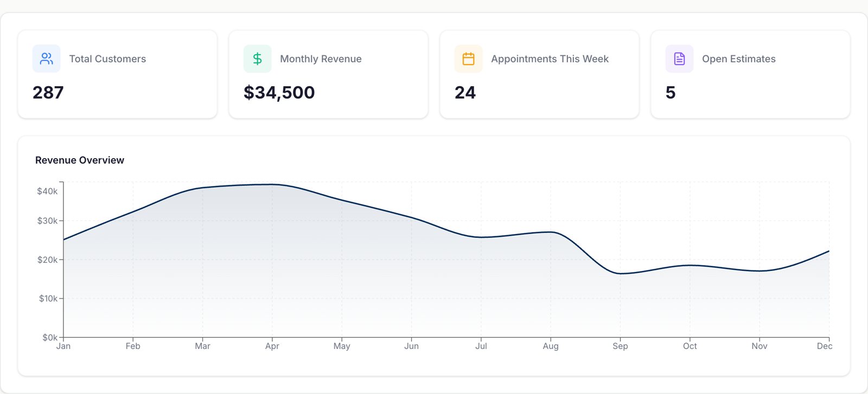
Task: Click the $0k y-axis label
Action: tap(50, 337)
